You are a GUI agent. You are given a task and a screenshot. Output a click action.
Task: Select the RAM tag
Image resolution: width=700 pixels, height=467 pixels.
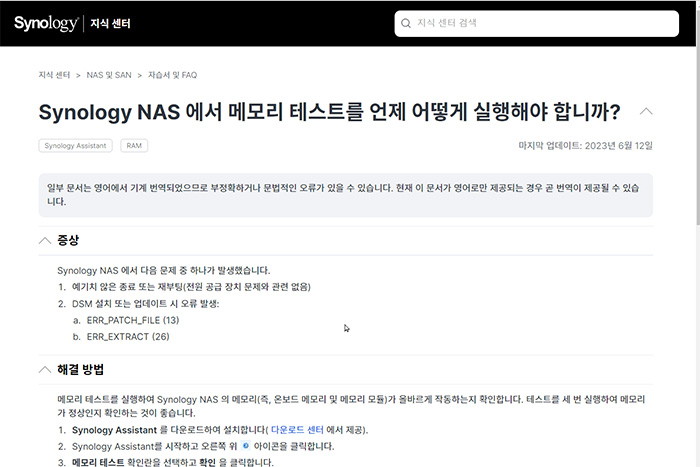click(x=134, y=146)
